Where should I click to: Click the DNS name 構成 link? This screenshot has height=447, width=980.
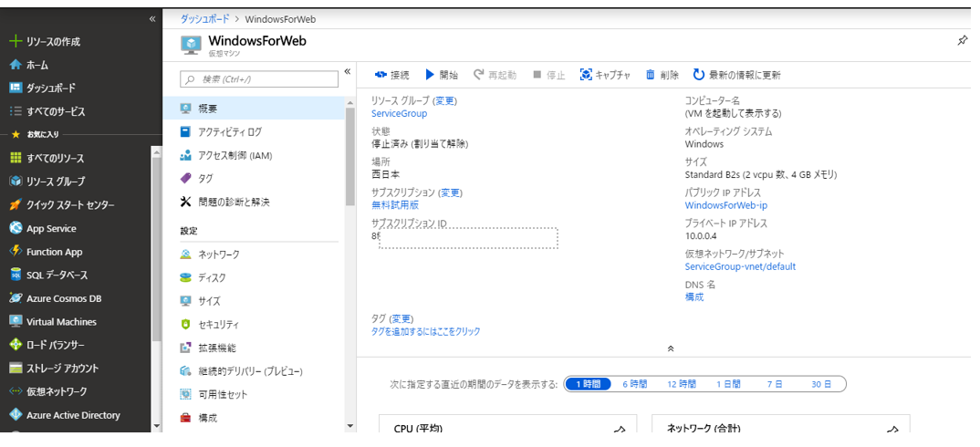(694, 297)
